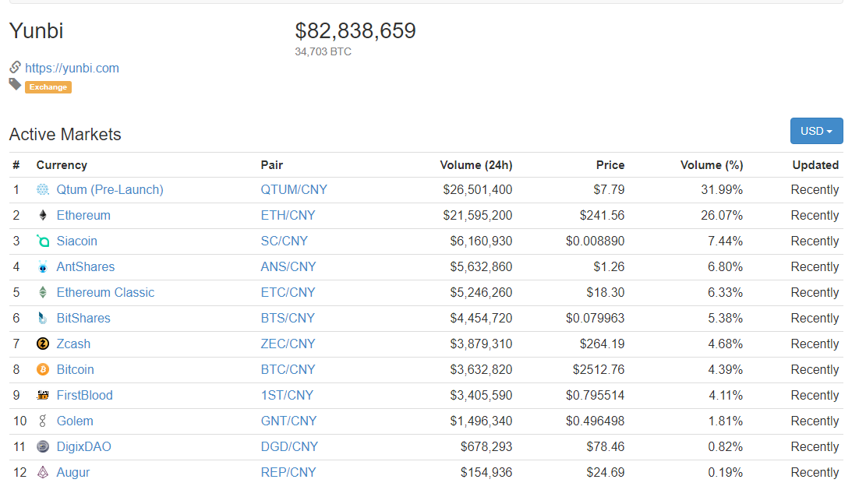
Task: Open the DigixDAO currency link
Action: click(x=84, y=446)
